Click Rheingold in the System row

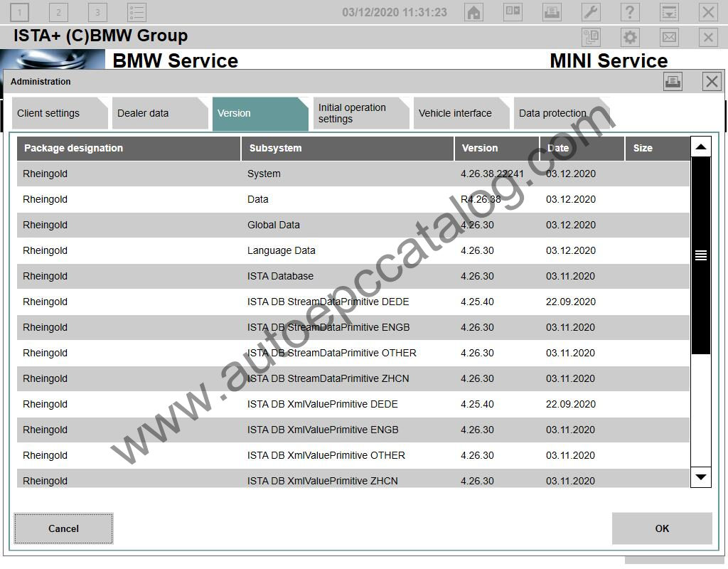point(45,174)
